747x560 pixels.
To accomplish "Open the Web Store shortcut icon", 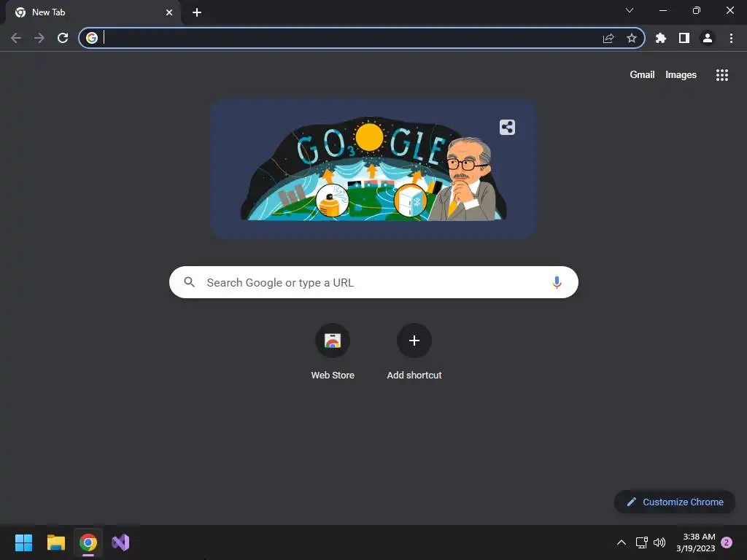I will point(333,341).
